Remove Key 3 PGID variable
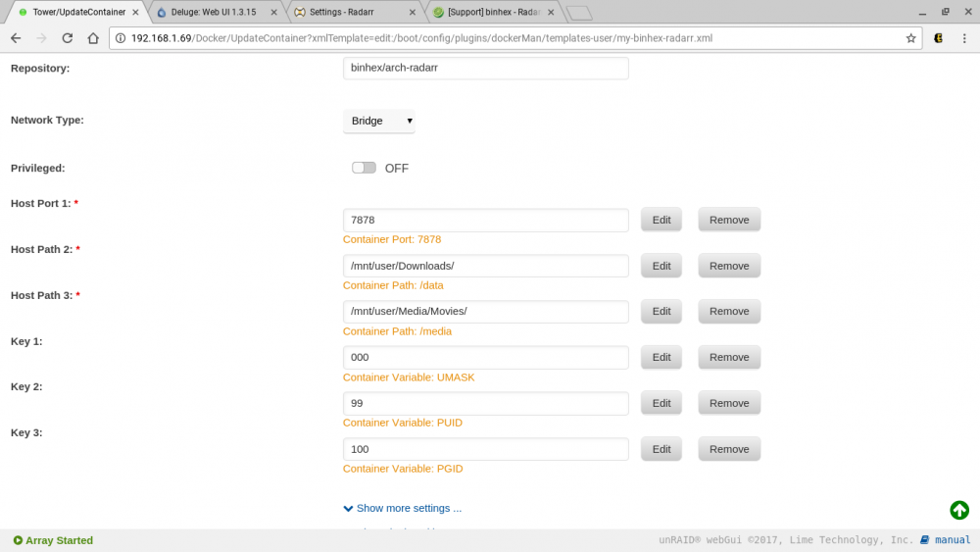The height and width of the screenshot is (552, 980). coord(729,449)
